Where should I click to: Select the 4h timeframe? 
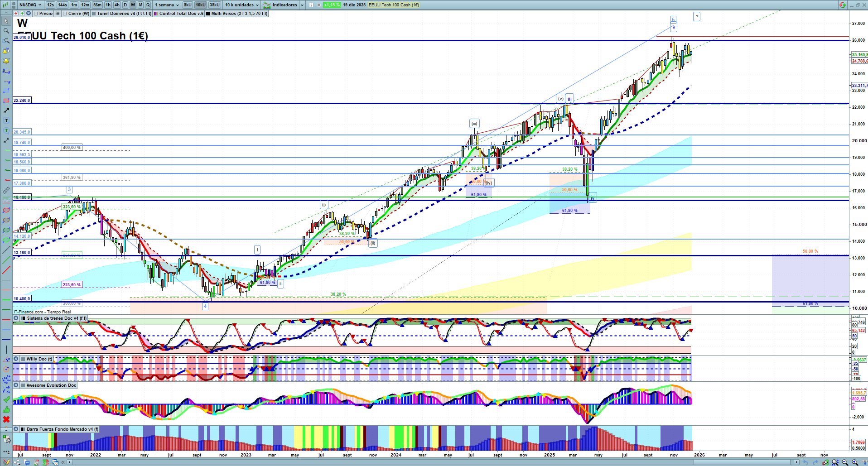pos(117,5)
